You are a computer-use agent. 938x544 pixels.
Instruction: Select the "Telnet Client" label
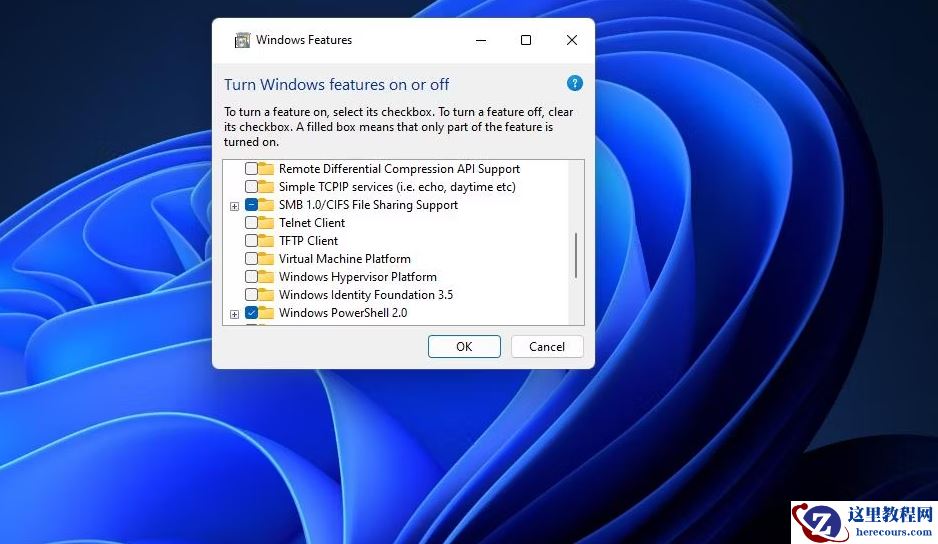[312, 223]
